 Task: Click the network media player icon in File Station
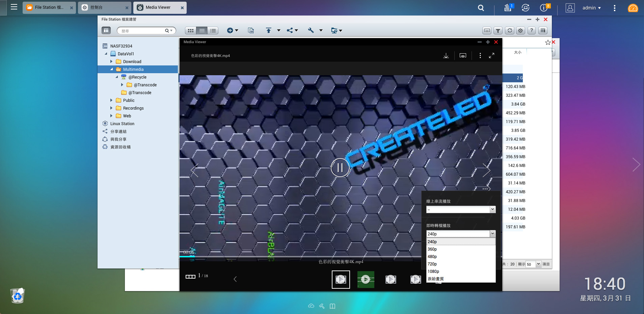coord(487,30)
